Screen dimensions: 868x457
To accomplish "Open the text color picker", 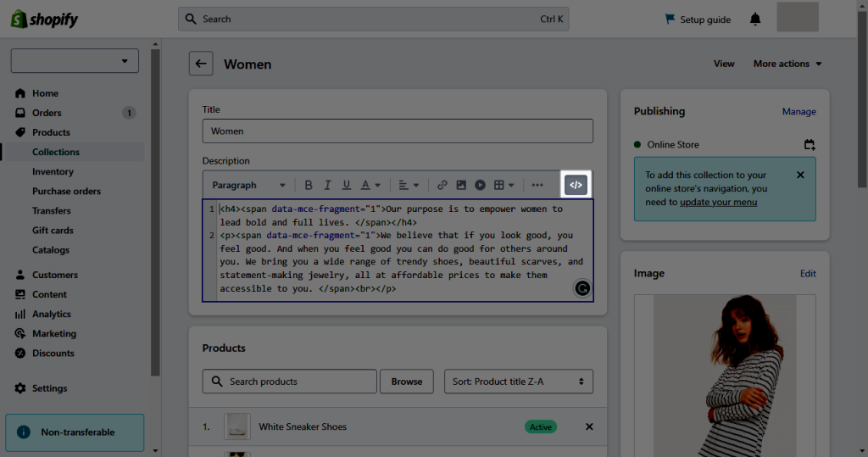I will pyautogui.click(x=370, y=185).
